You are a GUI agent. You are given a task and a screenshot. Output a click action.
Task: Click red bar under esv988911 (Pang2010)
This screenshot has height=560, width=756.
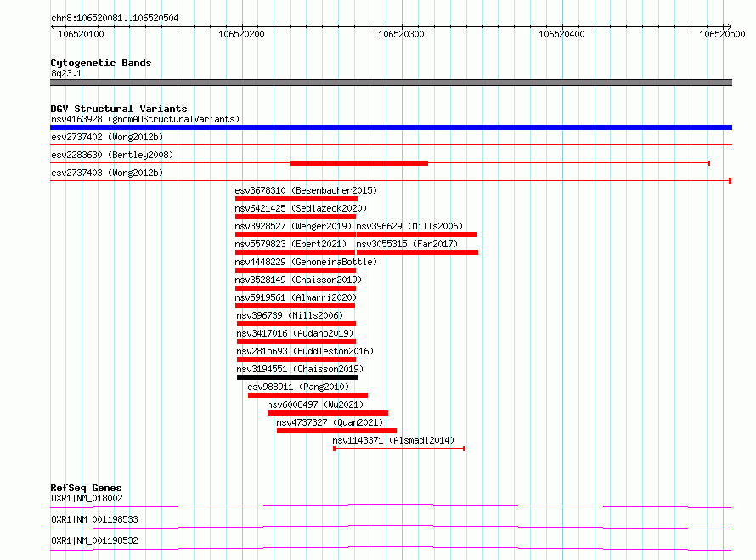[x=307, y=395]
